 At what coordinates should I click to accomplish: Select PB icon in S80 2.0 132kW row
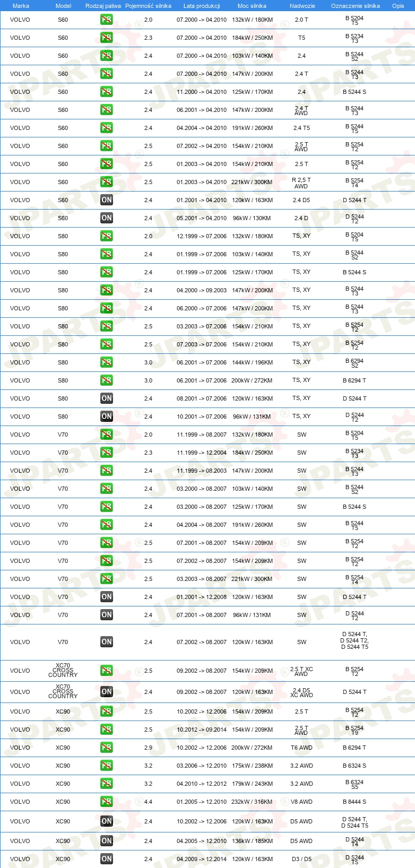tap(106, 236)
